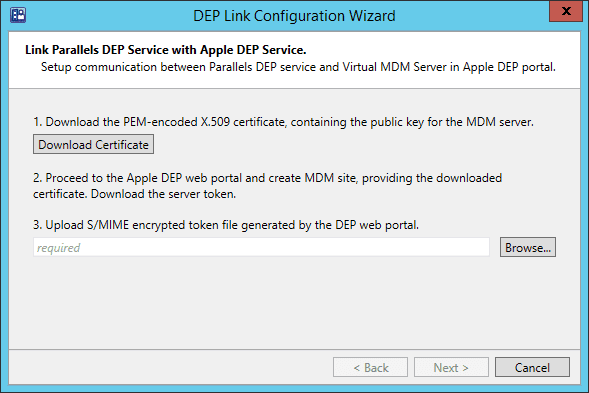589x393 pixels.
Task: Select the bold Link Parallels DEP Service heading
Action: [x=166, y=50]
